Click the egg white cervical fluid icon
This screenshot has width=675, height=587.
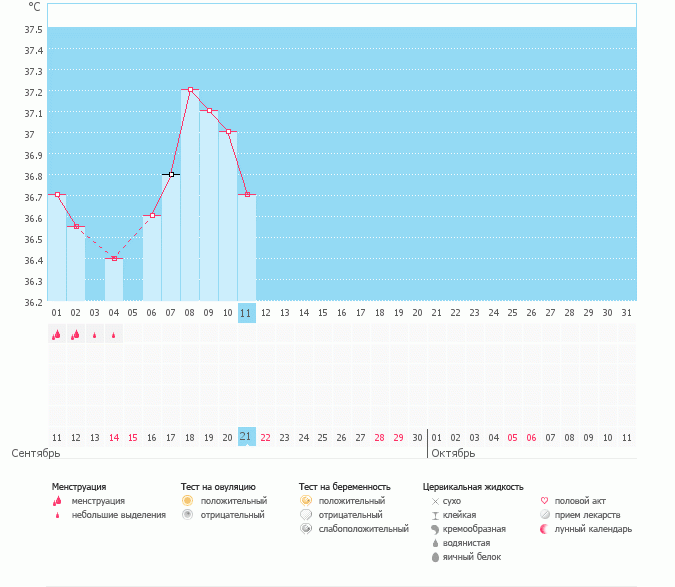pyautogui.click(x=434, y=557)
